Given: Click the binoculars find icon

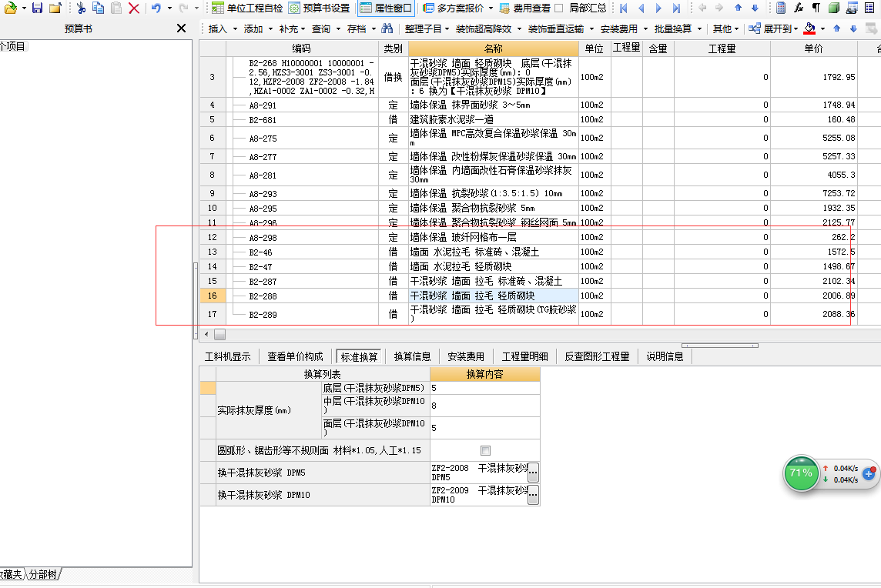Looking at the screenshot, I should (x=388, y=28).
